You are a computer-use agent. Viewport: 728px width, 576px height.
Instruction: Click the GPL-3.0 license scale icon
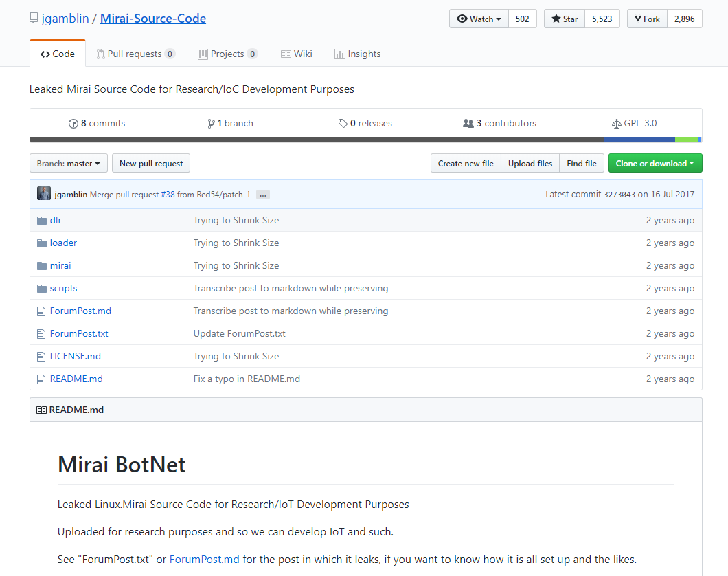(x=616, y=124)
